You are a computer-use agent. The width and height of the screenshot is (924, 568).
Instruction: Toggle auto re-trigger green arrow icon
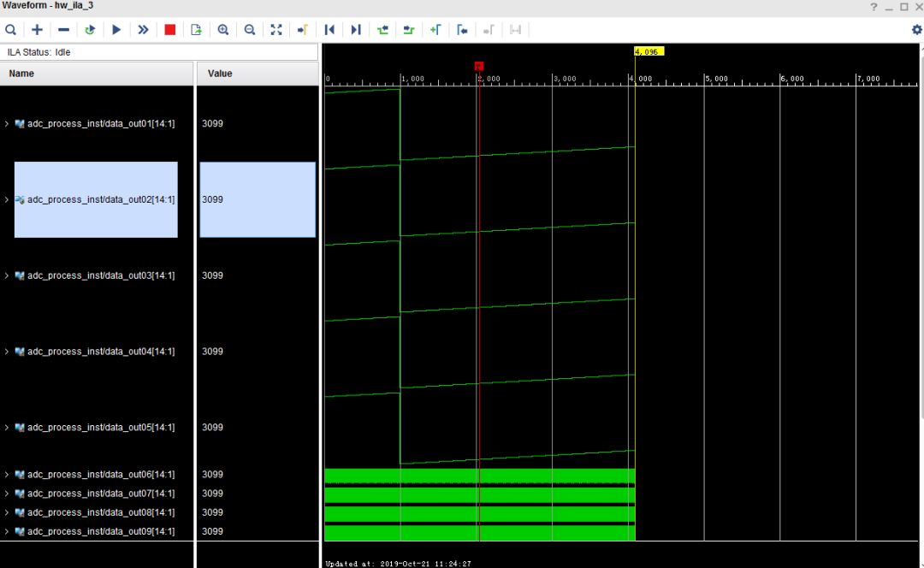[x=90, y=29]
